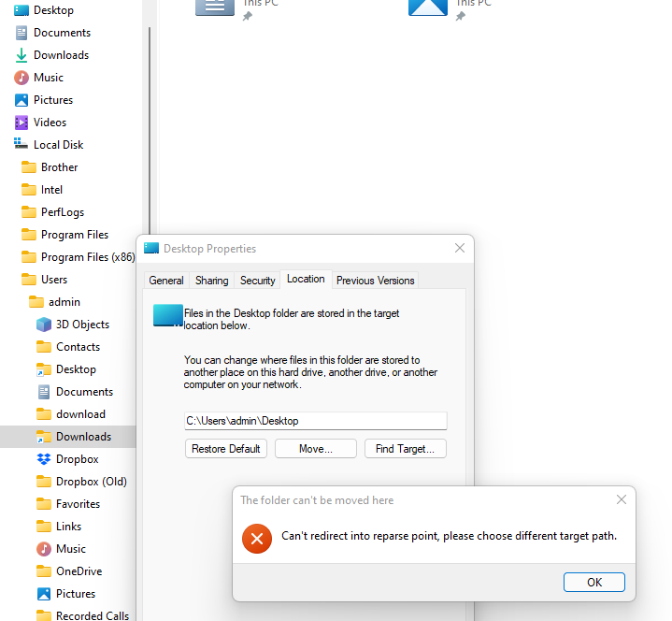Click the admin folder icon
Viewport: 672px width, 621px height.
pyautogui.click(x=36, y=302)
